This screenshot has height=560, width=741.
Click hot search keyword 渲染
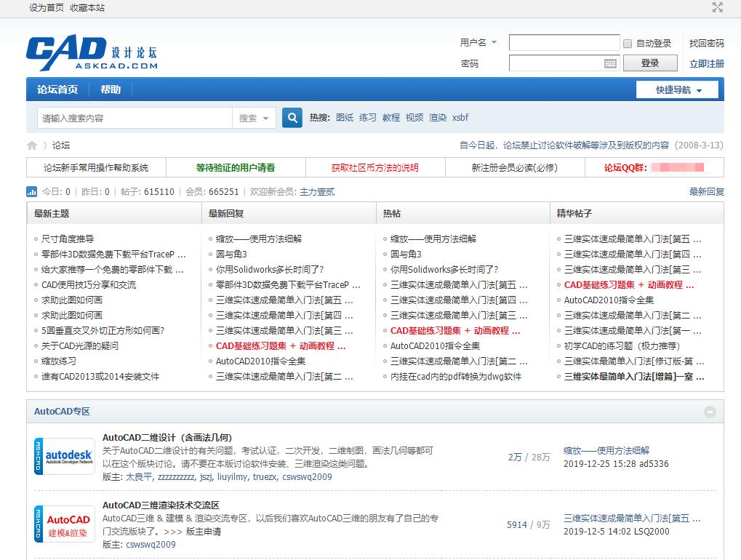click(438, 116)
